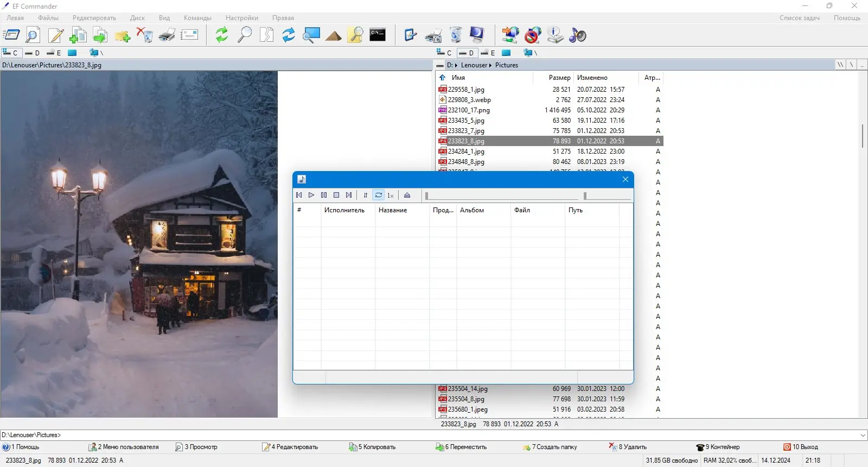Click the edit notepad pencil icon
Image resolution: width=868 pixels, height=467 pixels.
[56, 35]
